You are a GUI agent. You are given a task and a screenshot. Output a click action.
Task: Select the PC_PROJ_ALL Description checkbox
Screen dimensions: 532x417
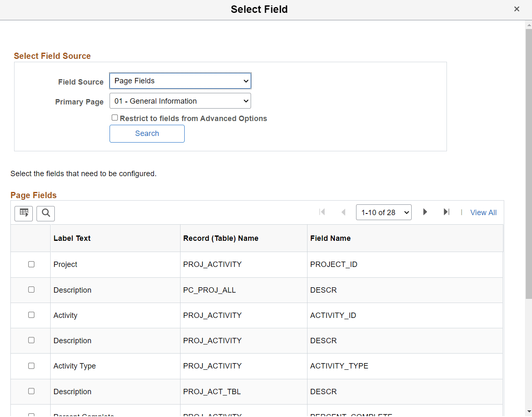(31, 289)
